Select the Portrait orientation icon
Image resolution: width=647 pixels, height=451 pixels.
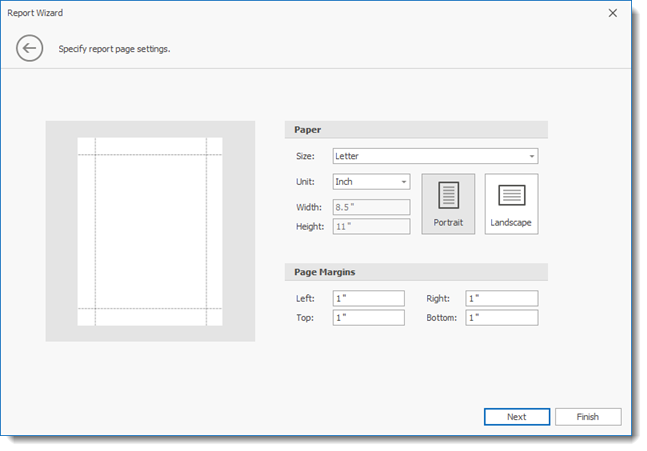click(448, 204)
